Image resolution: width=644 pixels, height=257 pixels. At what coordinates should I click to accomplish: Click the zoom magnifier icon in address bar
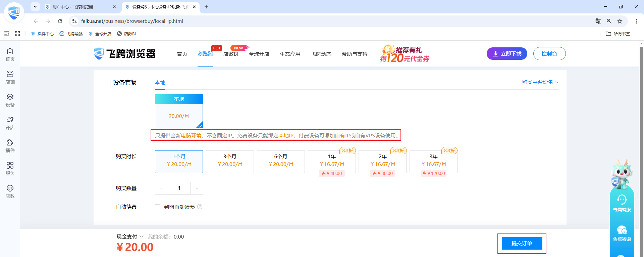609,21
